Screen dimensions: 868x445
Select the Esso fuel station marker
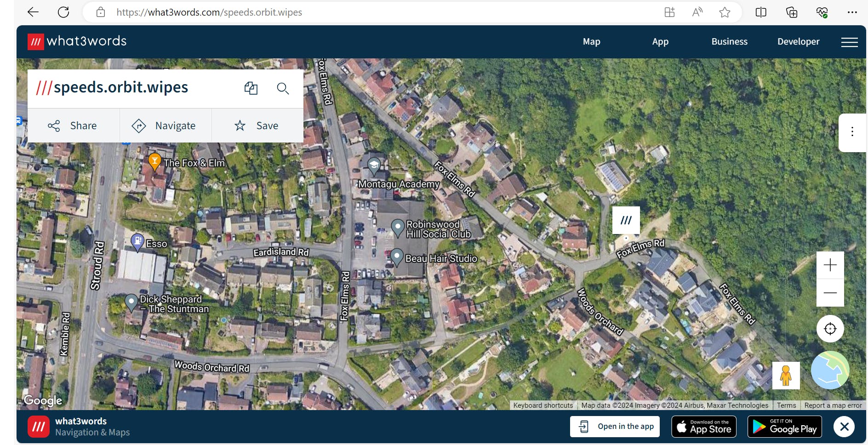coord(137,242)
